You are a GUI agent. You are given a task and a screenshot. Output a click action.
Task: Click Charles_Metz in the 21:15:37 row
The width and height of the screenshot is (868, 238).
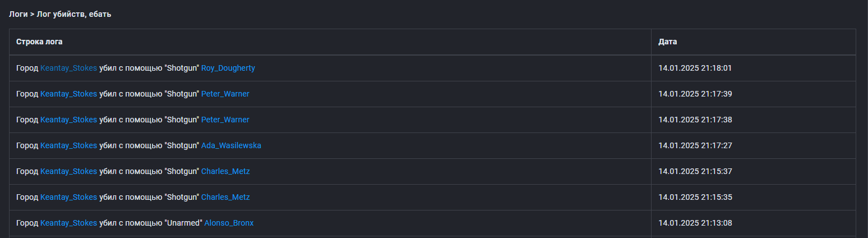coord(225,171)
